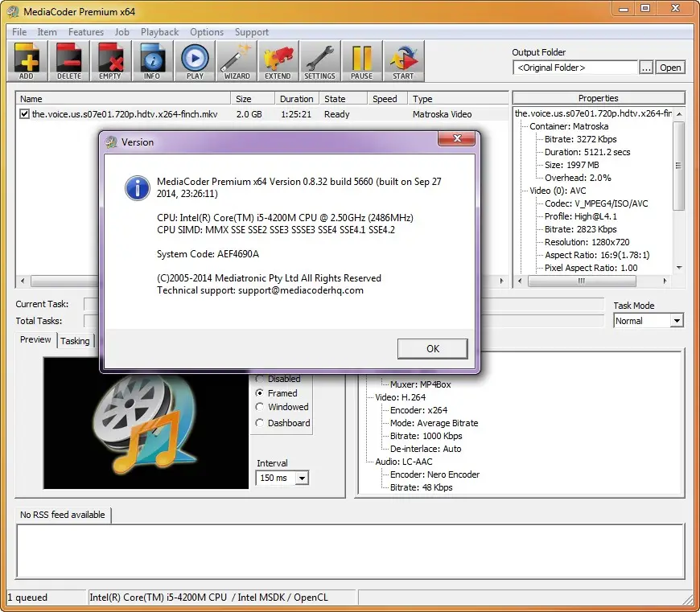
Task: Click the Properties panel horizontal scrollbar thumb
Action: point(582,281)
